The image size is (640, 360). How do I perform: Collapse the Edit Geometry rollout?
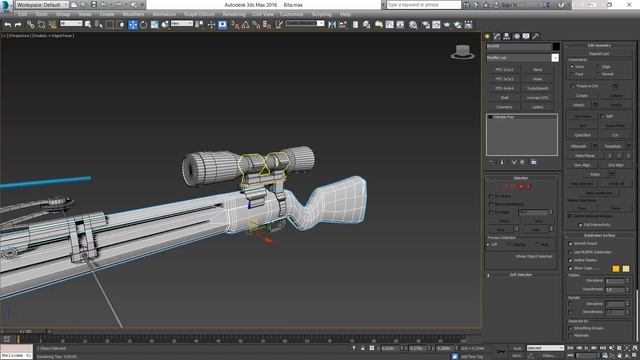coord(599,45)
